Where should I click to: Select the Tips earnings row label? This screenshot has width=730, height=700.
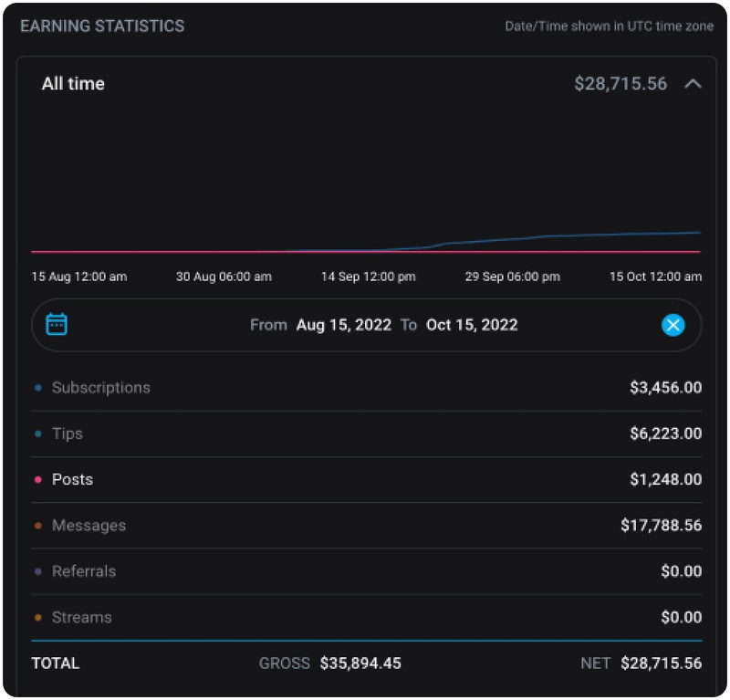(x=68, y=434)
